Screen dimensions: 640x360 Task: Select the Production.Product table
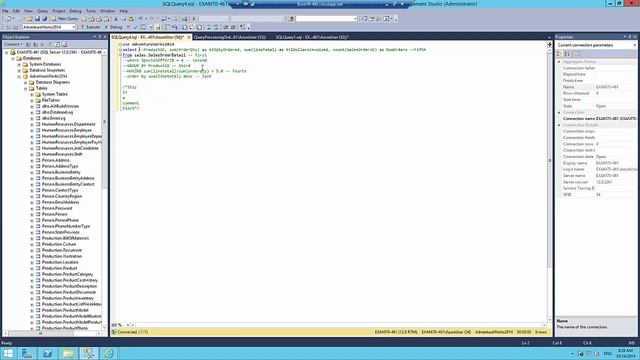point(60,268)
